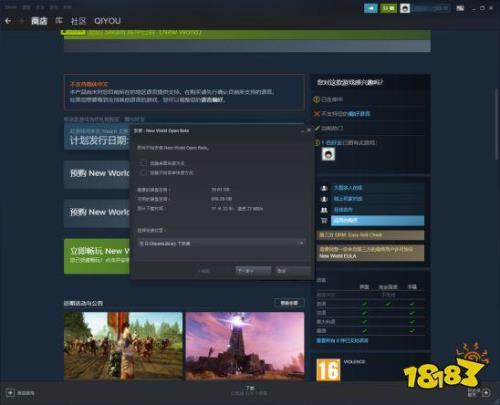This screenshot has height=405, width=500.
Task: Open the QIYOU profile tab
Action: coord(107,21)
